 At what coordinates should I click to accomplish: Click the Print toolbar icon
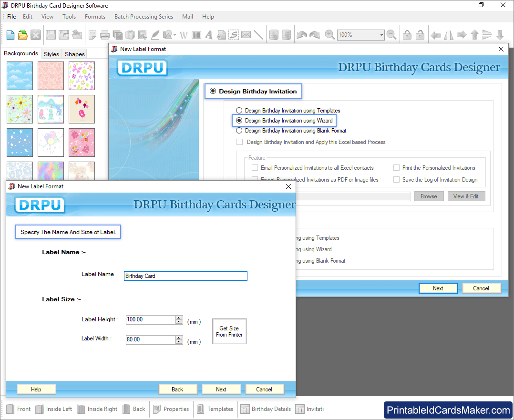(x=105, y=35)
